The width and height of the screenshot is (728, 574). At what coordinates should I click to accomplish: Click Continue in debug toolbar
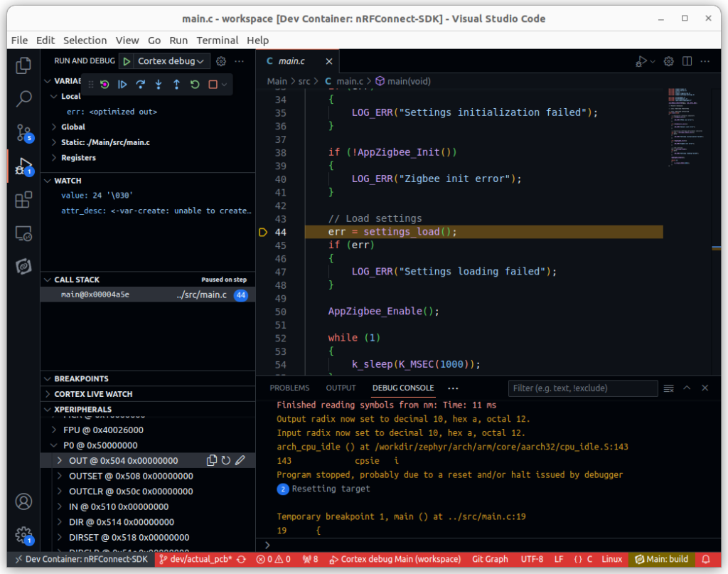(122, 85)
